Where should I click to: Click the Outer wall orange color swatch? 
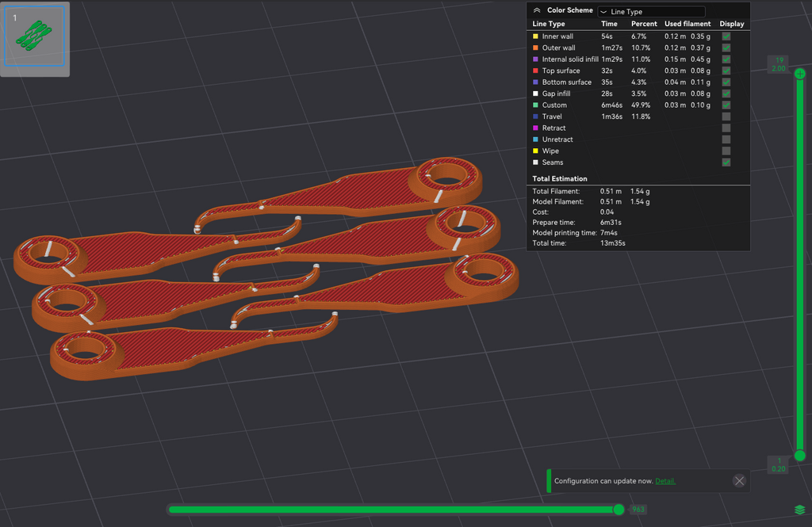(535, 48)
